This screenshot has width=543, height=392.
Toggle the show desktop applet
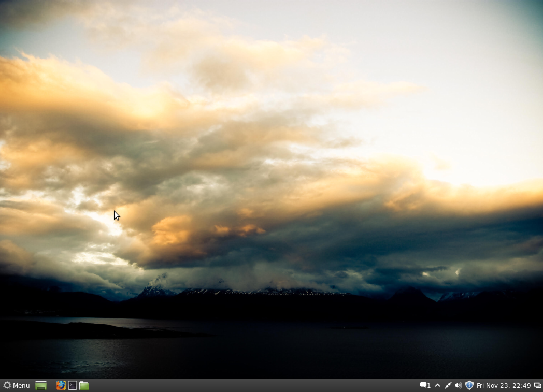[41, 385]
